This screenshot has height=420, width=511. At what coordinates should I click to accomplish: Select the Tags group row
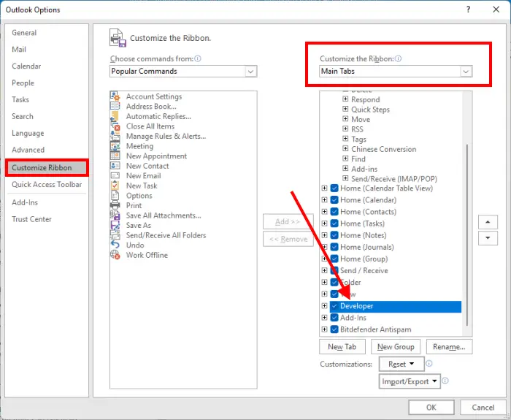[359, 139]
